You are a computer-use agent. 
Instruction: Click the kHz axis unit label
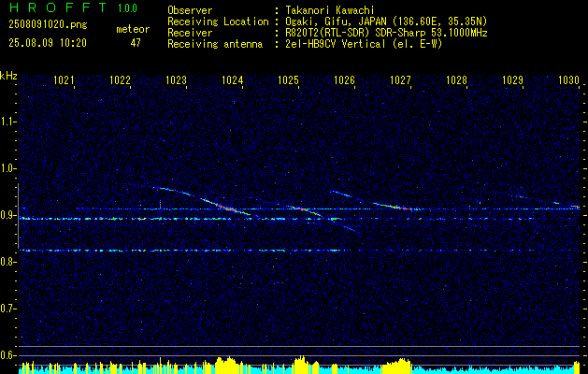(8, 76)
